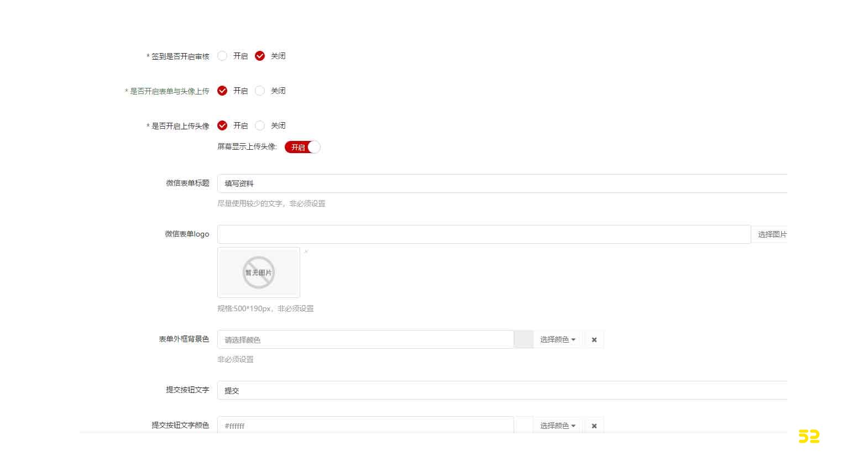Click the 选择图片 button
868x472 pixels.
click(771, 234)
